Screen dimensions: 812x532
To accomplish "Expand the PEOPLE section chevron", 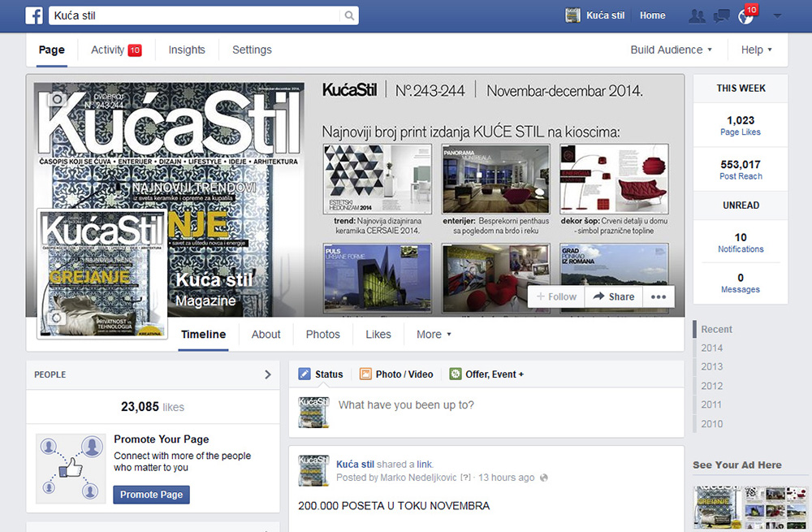I will [x=268, y=374].
